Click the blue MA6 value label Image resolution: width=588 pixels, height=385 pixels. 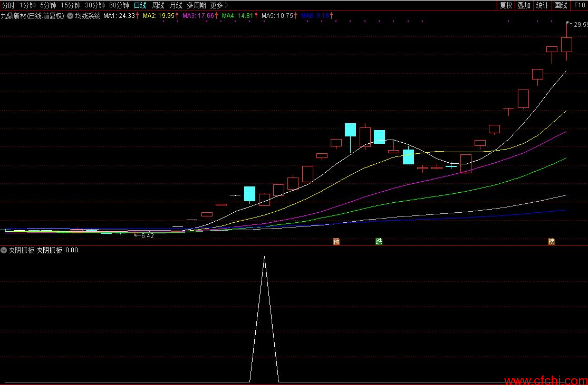pyautogui.click(x=315, y=16)
